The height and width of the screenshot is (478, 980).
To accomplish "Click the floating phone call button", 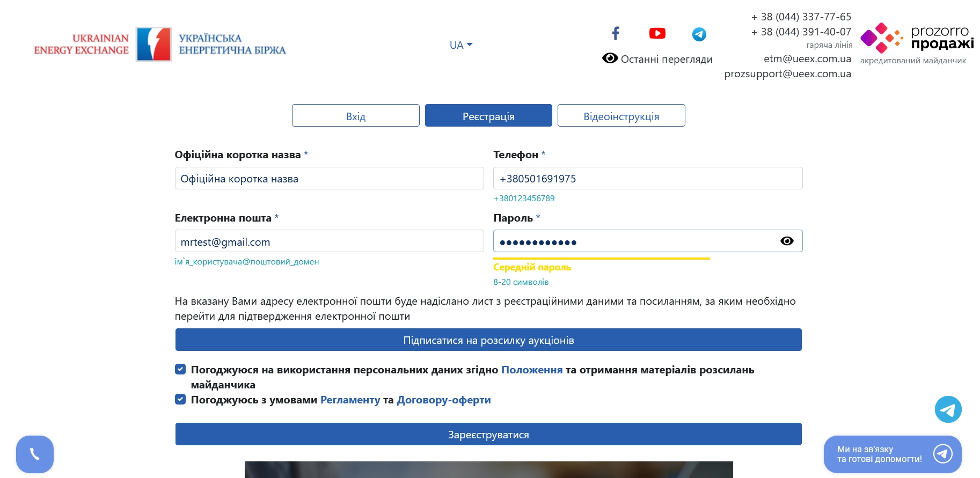I will [35, 454].
